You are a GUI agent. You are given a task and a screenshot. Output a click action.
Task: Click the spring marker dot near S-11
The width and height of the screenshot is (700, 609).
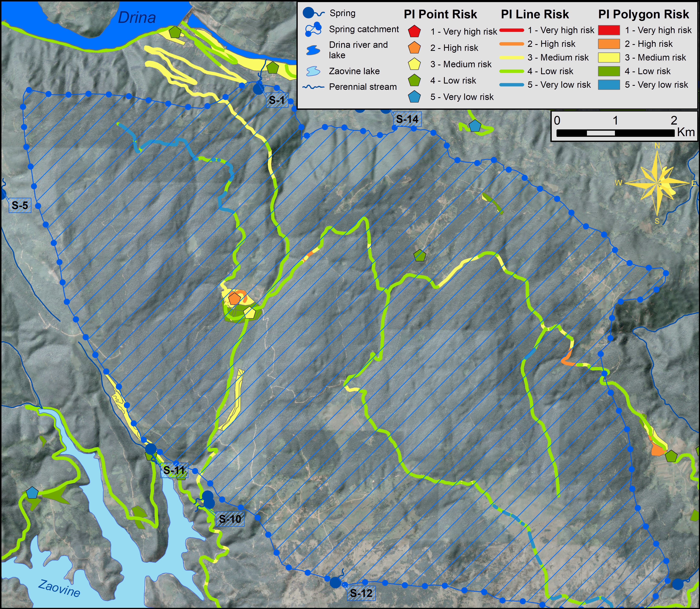pos(151,449)
